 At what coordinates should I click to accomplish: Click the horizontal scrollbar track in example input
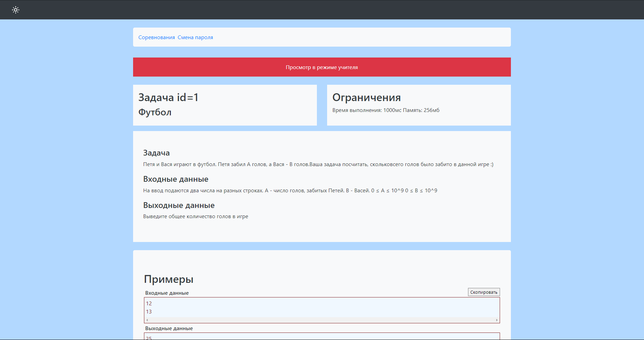tap(322, 320)
